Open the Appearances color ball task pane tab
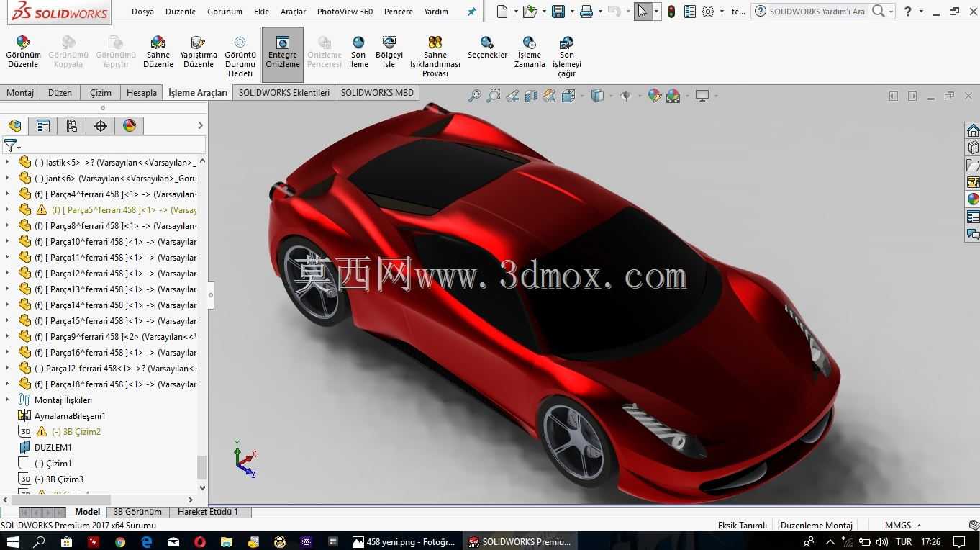Viewport: 980px width, 550px height. 973,199
